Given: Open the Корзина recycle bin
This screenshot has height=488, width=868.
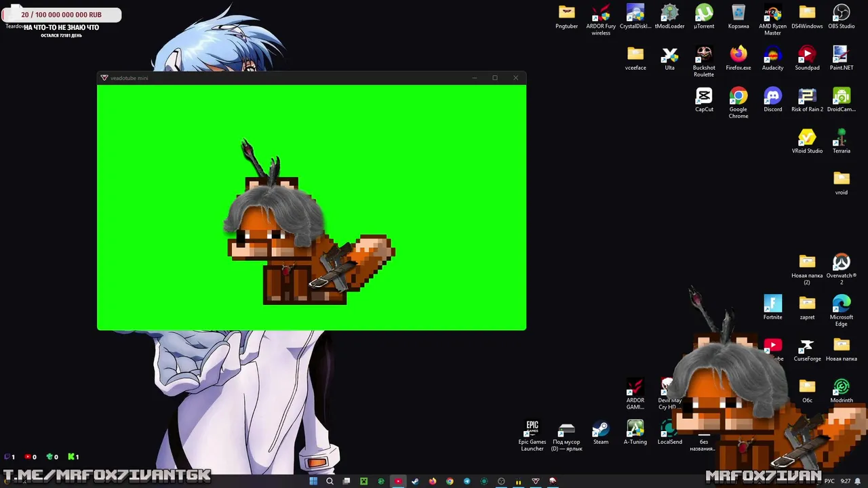Looking at the screenshot, I should 738,17.
